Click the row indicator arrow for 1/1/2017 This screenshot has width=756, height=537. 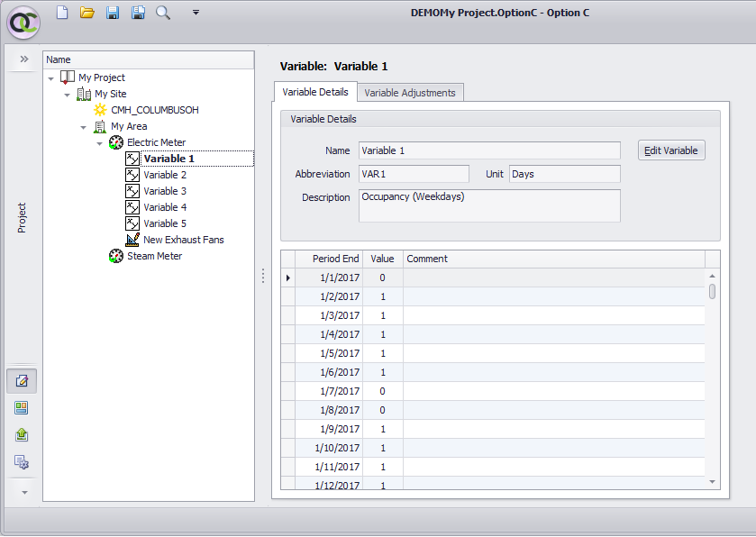pos(287,278)
